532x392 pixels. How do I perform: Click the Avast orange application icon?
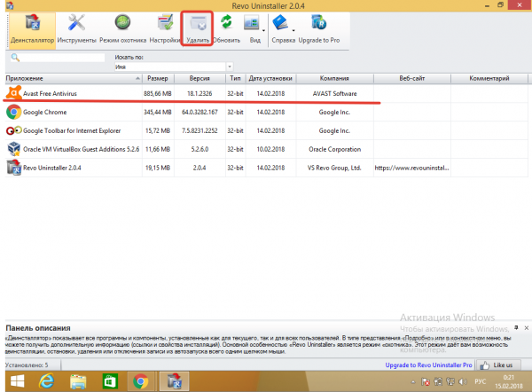(x=14, y=93)
